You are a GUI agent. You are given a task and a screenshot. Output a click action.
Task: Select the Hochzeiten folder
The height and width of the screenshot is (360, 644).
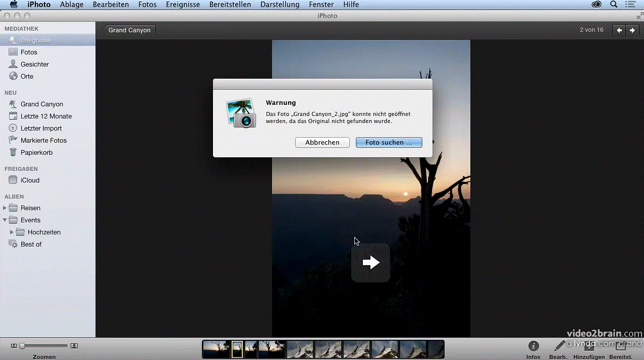click(x=47, y=232)
